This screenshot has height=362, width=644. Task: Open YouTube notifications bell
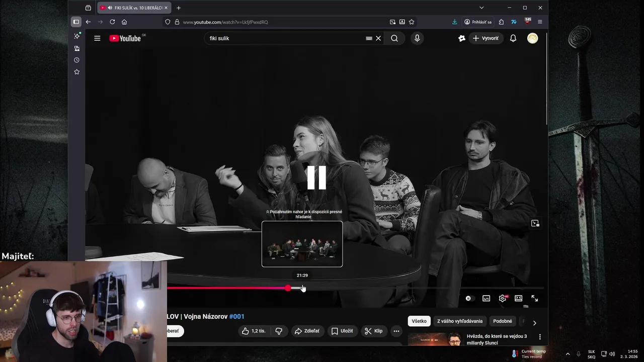[x=513, y=38]
